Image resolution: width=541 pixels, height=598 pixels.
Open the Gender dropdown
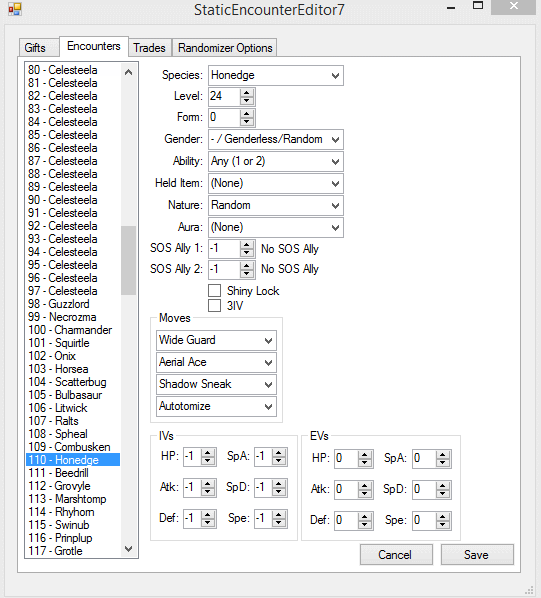point(276,139)
